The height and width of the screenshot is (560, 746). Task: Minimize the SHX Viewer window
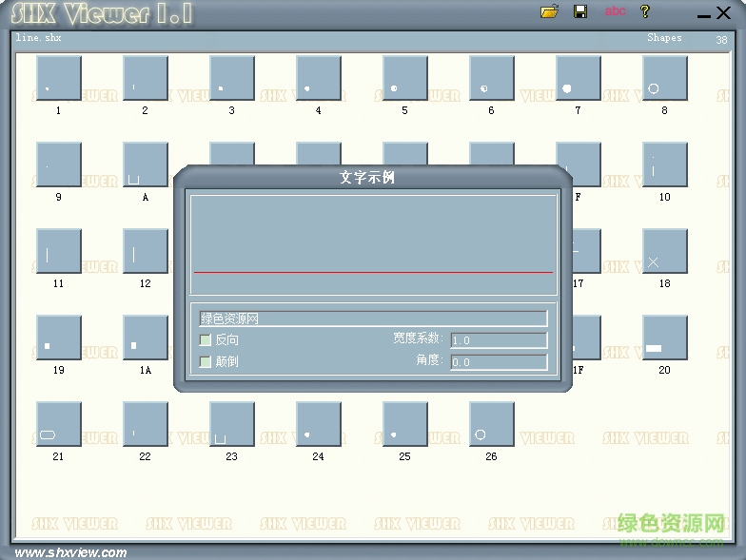pos(704,17)
